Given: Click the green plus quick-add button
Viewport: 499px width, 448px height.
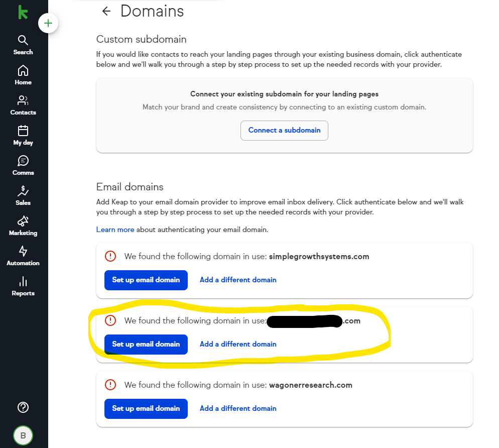Looking at the screenshot, I should tap(48, 23).
